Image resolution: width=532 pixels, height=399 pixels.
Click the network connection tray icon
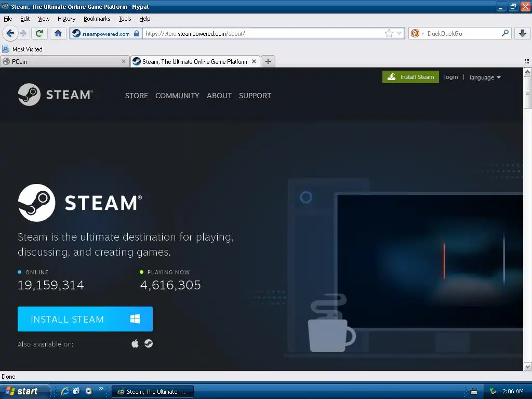point(493,392)
